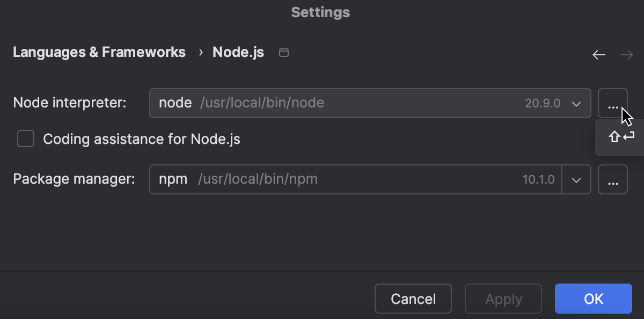Click the Settings dialog title
This screenshot has width=644, height=319.
pyautogui.click(x=320, y=12)
